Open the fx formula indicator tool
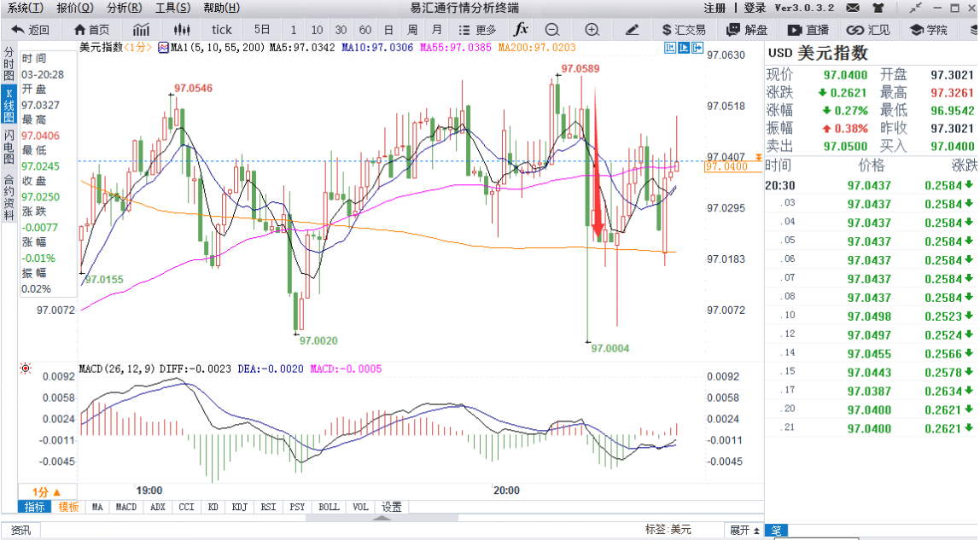The image size is (980, 540). tap(520, 30)
